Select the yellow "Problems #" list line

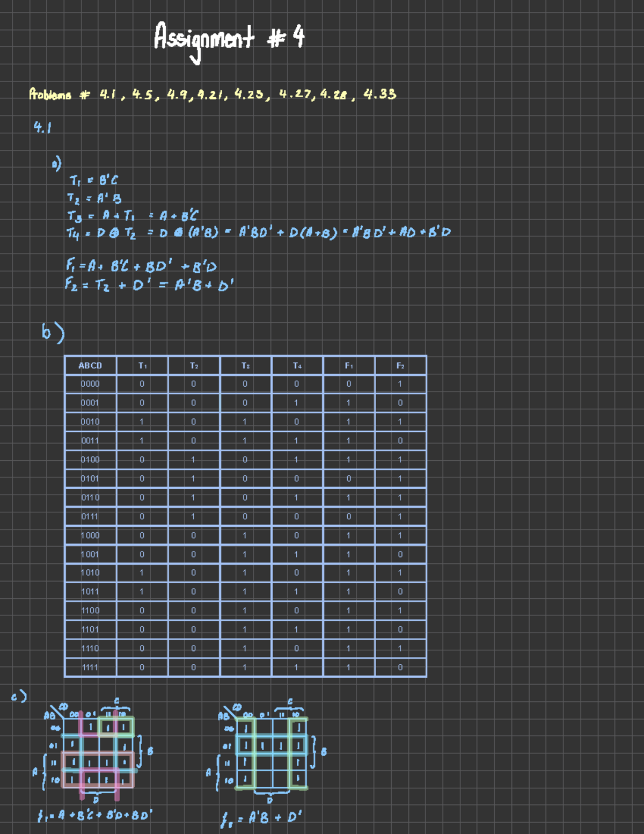click(213, 95)
